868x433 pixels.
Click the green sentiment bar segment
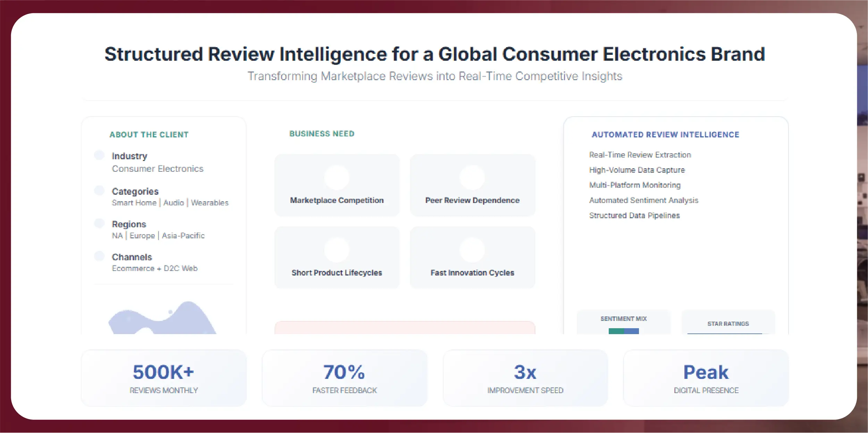pyautogui.click(x=616, y=331)
